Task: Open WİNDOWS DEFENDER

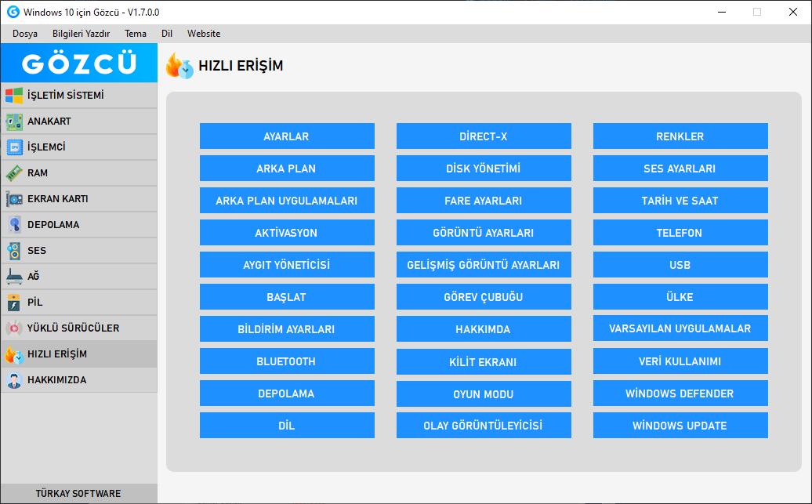Action: [x=680, y=393]
